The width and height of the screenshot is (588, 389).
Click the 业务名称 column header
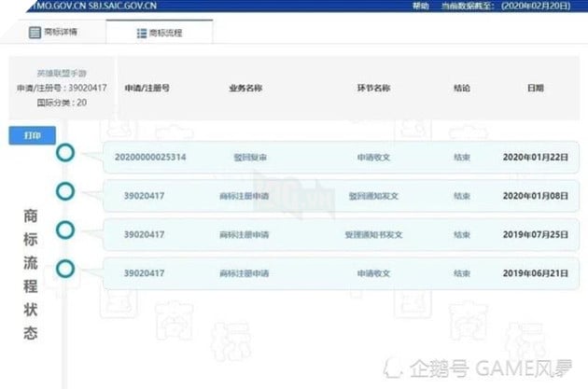tap(245, 88)
